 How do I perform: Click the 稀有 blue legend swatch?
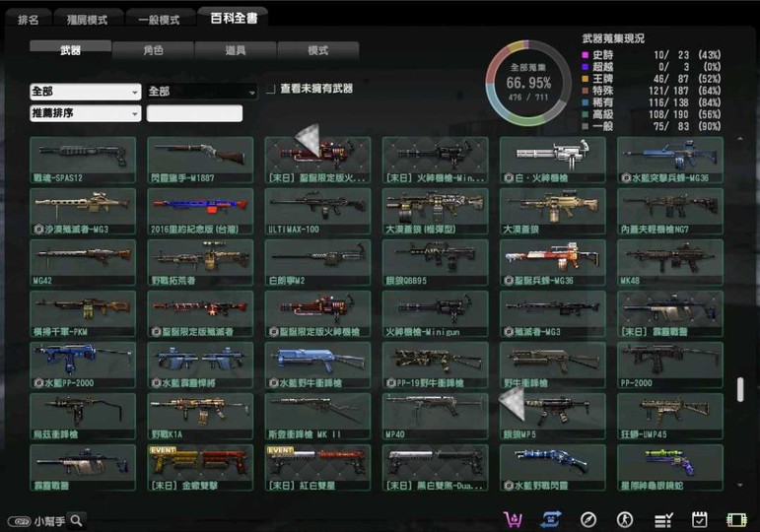pyautogui.click(x=585, y=102)
